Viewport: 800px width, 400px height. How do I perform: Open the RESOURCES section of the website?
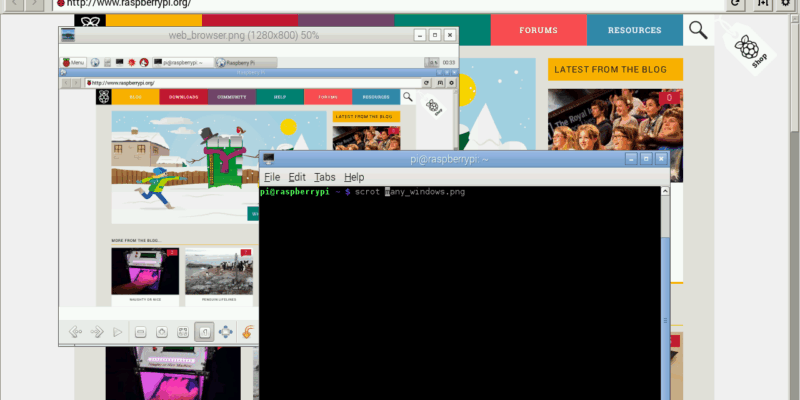(x=634, y=30)
